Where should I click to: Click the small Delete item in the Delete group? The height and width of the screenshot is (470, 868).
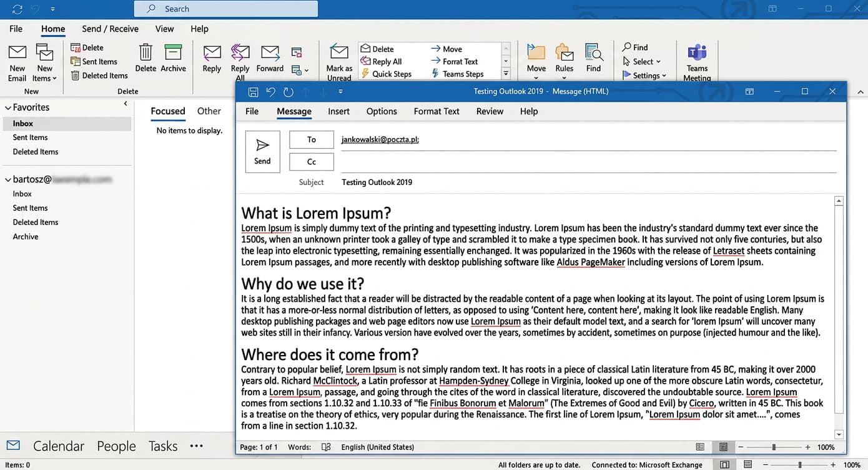pos(87,47)
